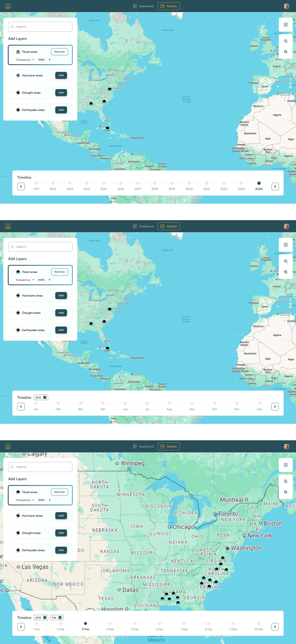Increase Flood areas transparency on the month timeline screen
This screenshot has height=644, width=296.
pyautogui.click(x=50, y=280)
